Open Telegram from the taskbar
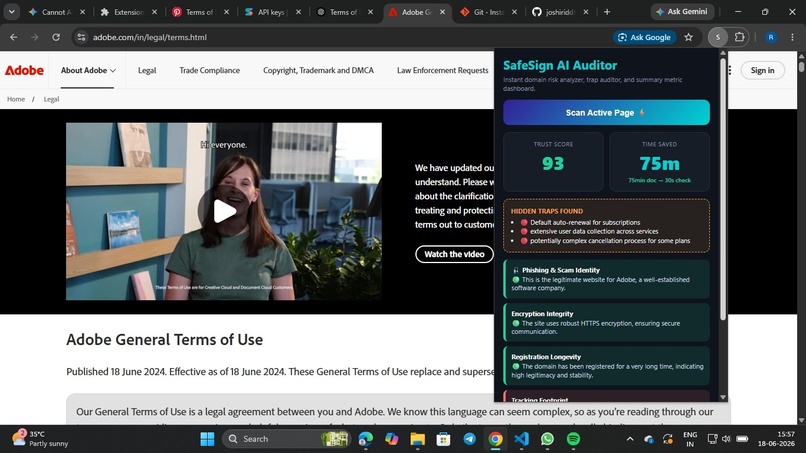The image size is (806, 453). click(x=469, y=439)
